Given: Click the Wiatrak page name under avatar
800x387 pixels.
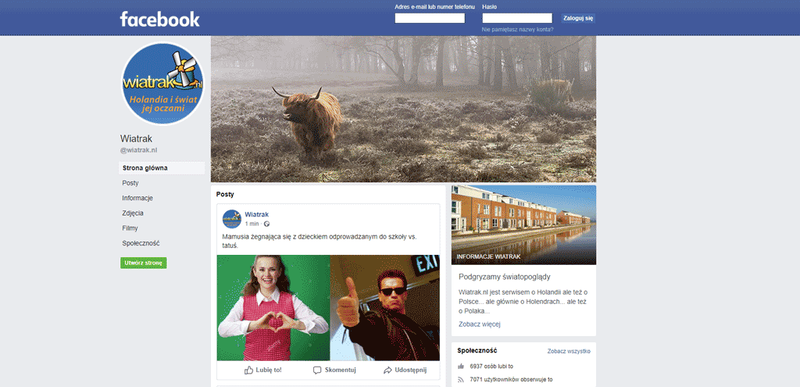Looking at the screenshot, I should point(136,139).
